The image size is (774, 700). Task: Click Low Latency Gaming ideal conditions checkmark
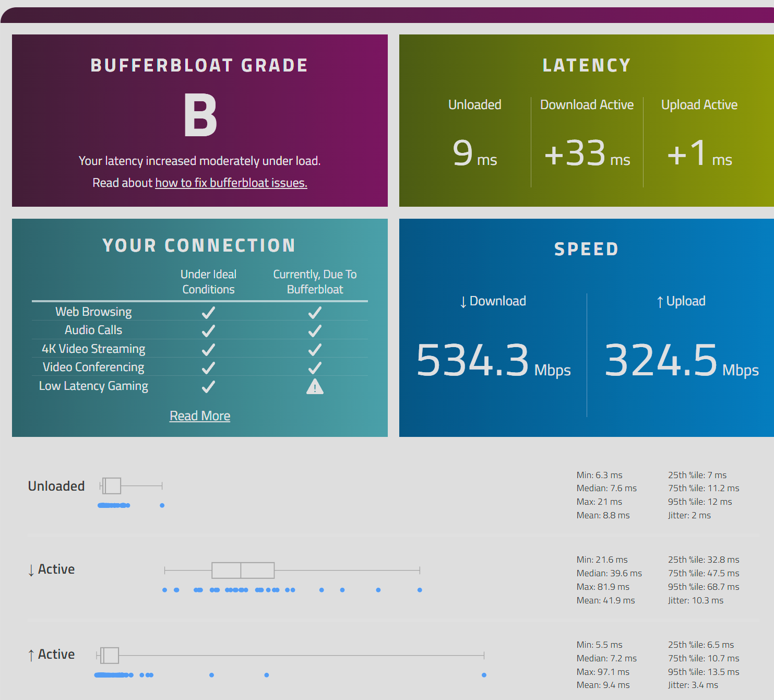(x=208, y=387)
